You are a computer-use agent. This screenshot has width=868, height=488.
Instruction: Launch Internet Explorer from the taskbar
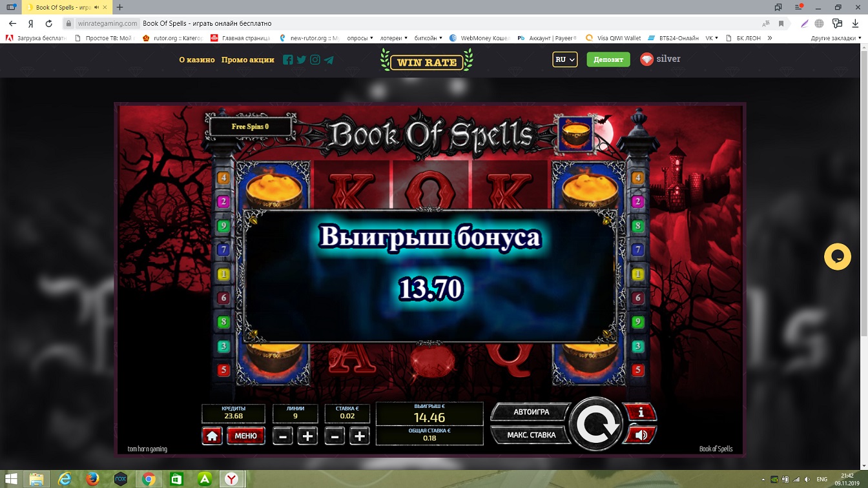(x=65, y=479)
